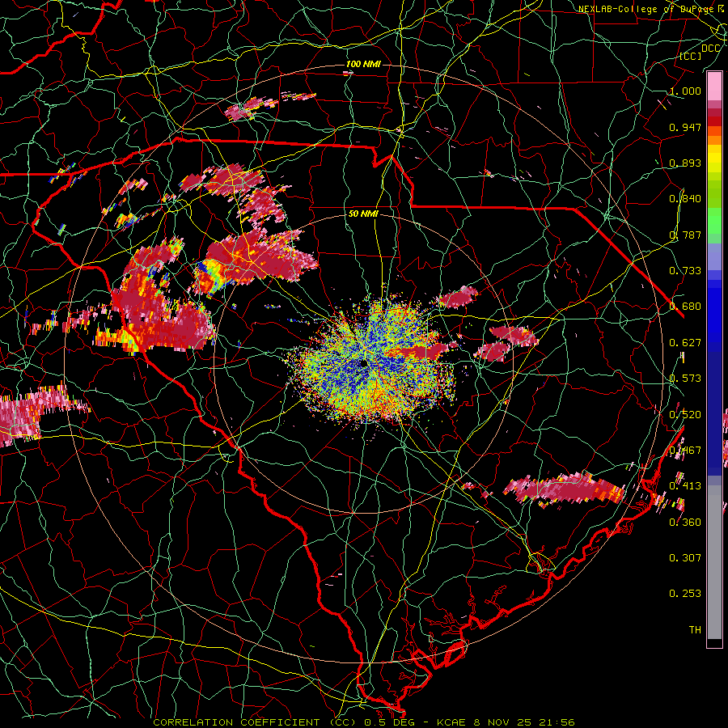Viewport: 728px width, 728px height.
Task: Click the "TH" threshold legend label
Action: pyautogui.click(x=695, y=629)
